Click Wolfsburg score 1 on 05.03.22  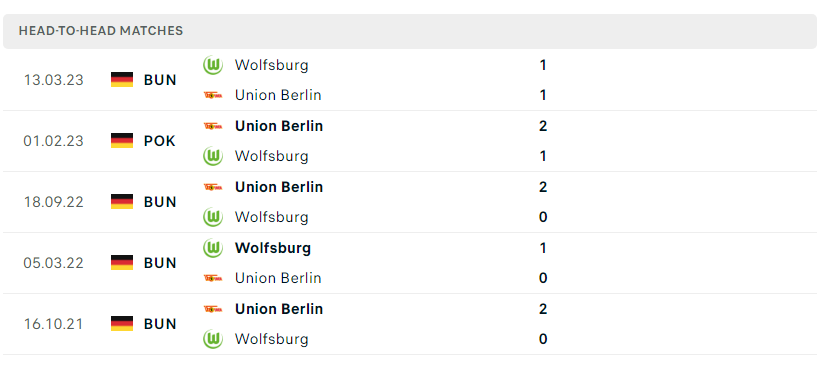[543, 248]
